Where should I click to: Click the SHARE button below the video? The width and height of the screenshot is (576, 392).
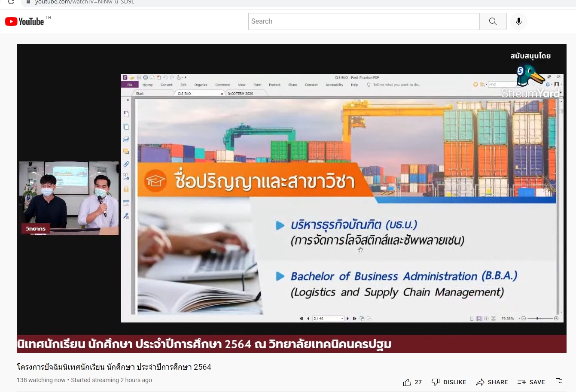point(492,382)
